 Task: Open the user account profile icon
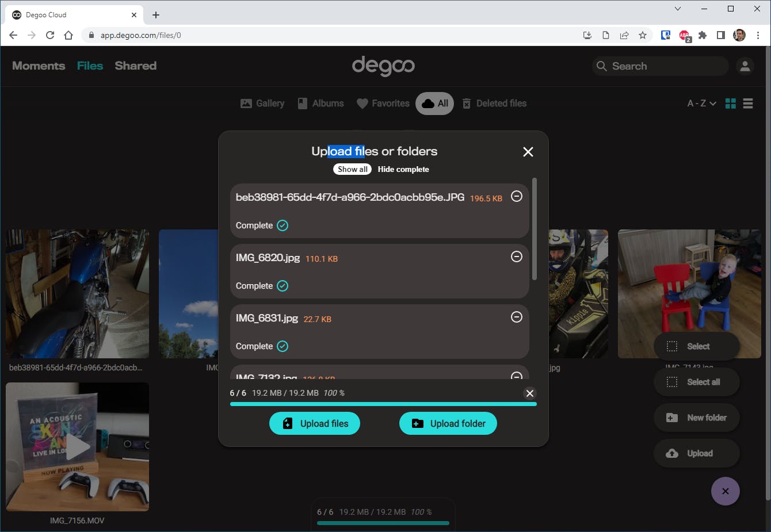point(745,66)
